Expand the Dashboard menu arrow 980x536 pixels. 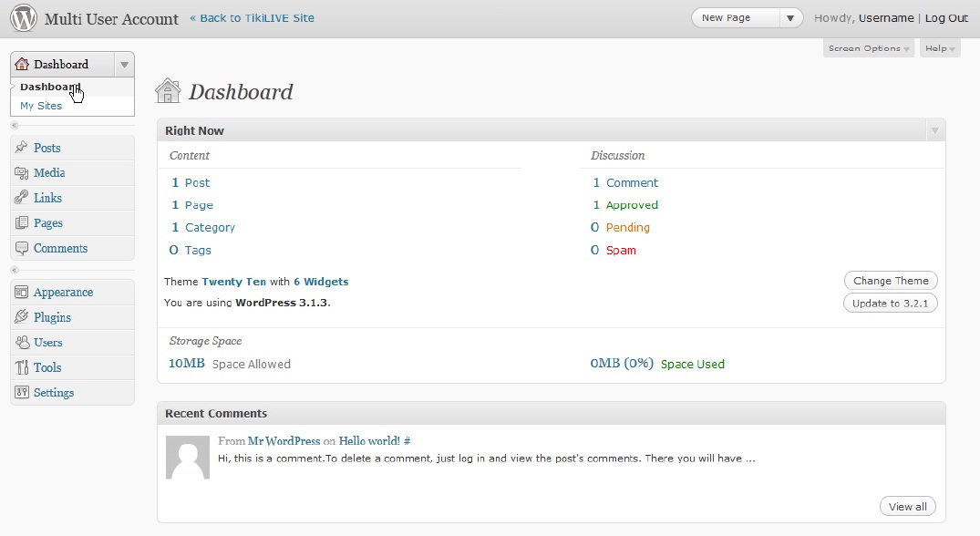click(124, 65)
